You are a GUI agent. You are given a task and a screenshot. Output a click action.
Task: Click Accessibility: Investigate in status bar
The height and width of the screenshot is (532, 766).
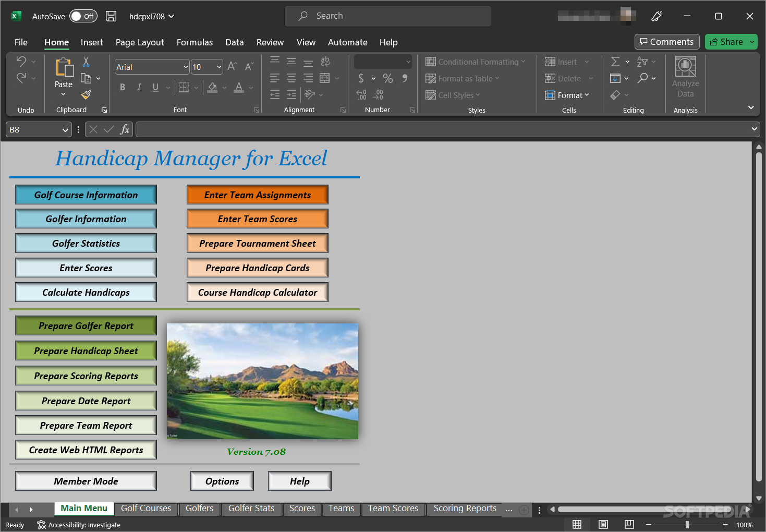79,525
